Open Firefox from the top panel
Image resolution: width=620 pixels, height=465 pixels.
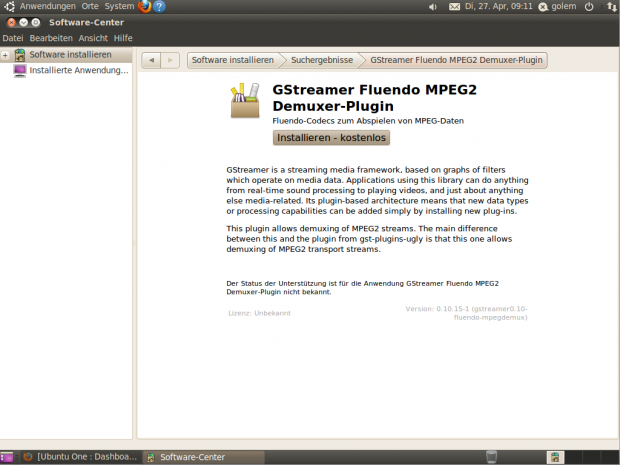point(145,6)
